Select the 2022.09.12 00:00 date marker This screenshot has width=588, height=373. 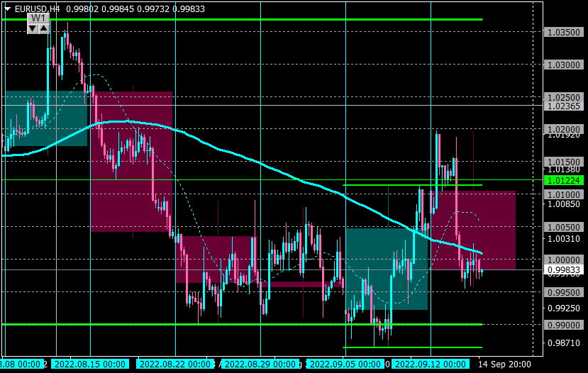[x=431, y=364]
